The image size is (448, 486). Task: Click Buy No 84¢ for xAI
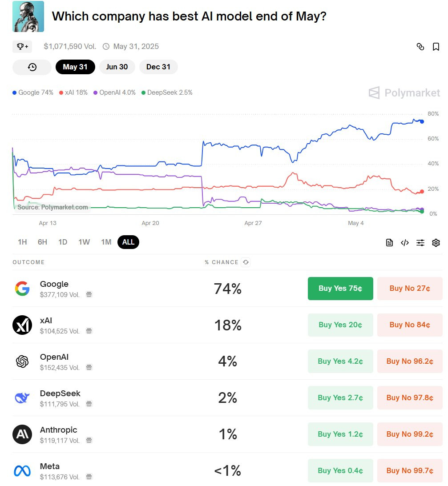coord(410,325)
